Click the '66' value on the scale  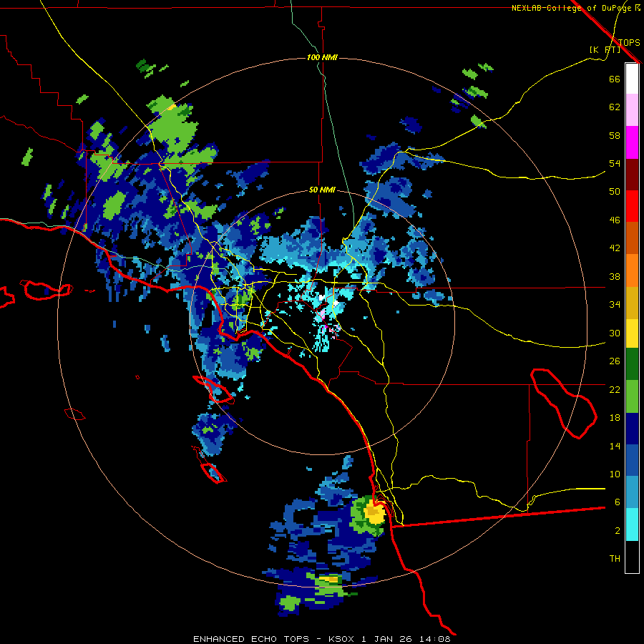tap(615, 79)
